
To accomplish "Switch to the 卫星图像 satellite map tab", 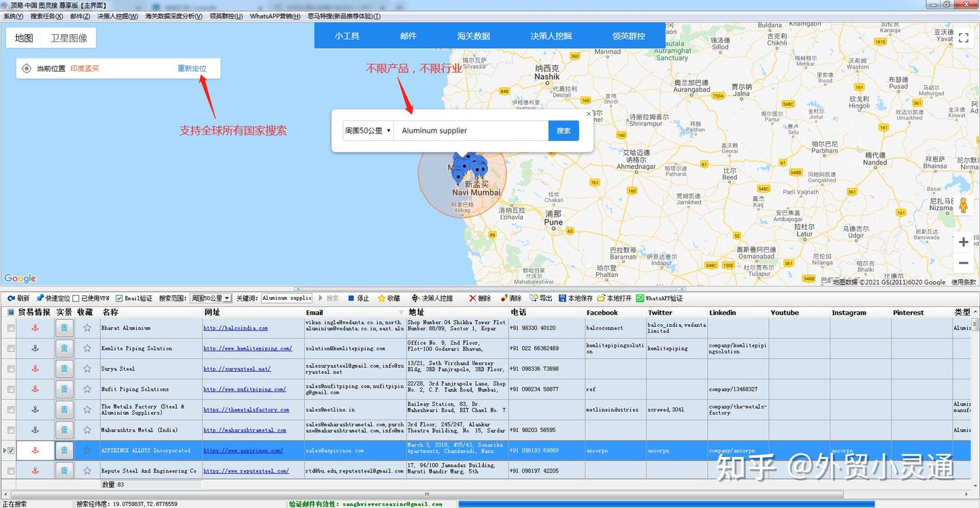I will pos(69,38).
